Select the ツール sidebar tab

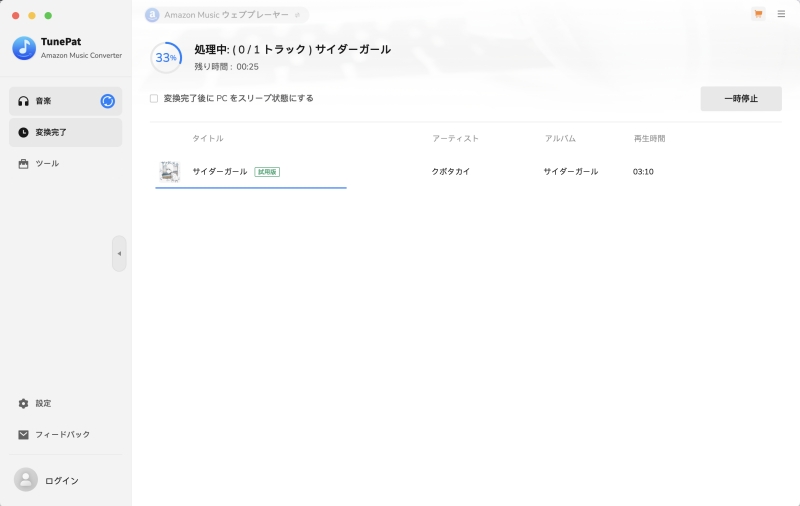click(x=65, y=164)
